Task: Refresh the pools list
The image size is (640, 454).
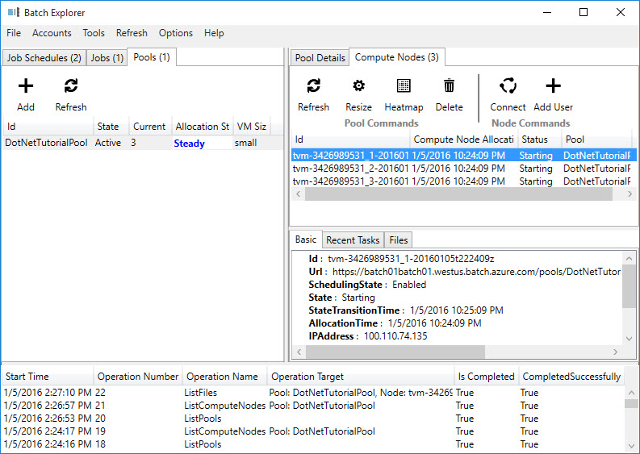Action: (71, 87)
